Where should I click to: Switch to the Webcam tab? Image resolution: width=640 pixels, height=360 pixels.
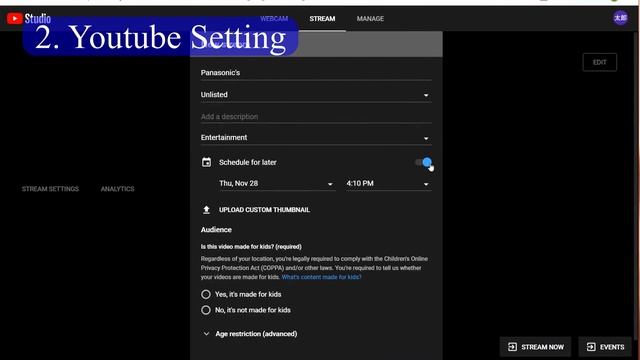click(274, 19)
